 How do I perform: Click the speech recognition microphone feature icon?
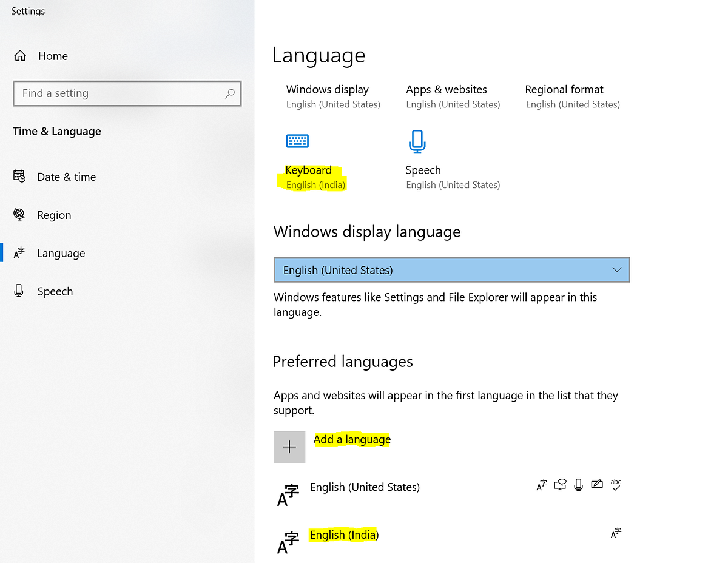(579, 485)
